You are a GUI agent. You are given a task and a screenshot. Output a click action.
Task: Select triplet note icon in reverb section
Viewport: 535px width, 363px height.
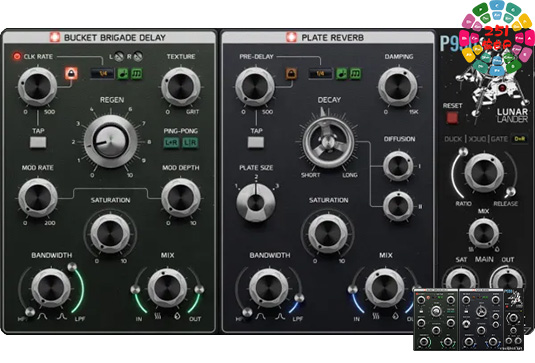coord(355,73)
